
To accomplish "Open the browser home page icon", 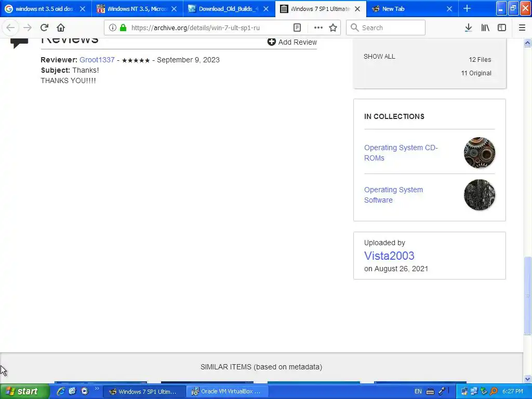I will tap(61, 28).
